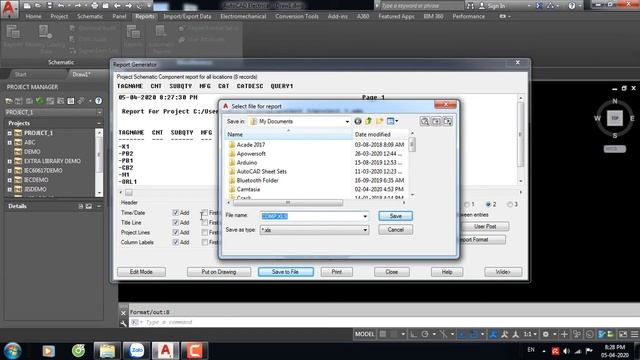Select the AutoCAD Sheet Sets folder
Viewport: 640px width, 360px height.
pos(262,172)
